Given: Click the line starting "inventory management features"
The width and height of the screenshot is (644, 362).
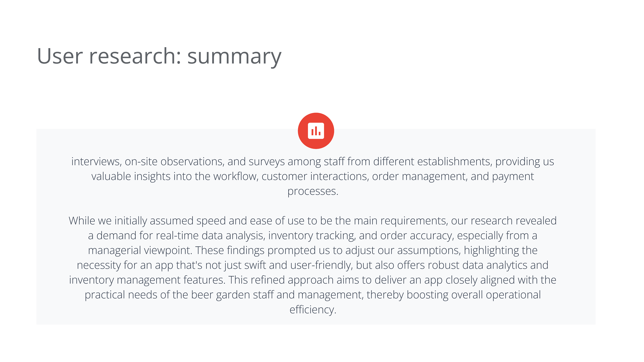Looking at the screenshot, I should point(313,280).
